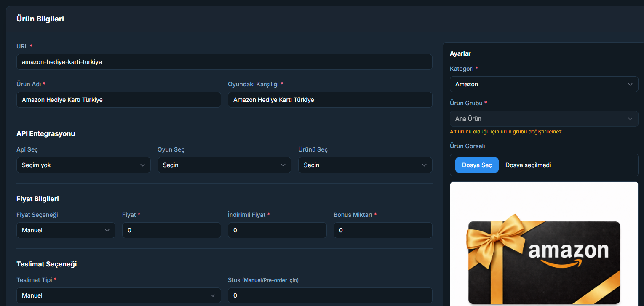Click the Dosya Seç button
Viewport: 644px width, 306px height.
477,165
